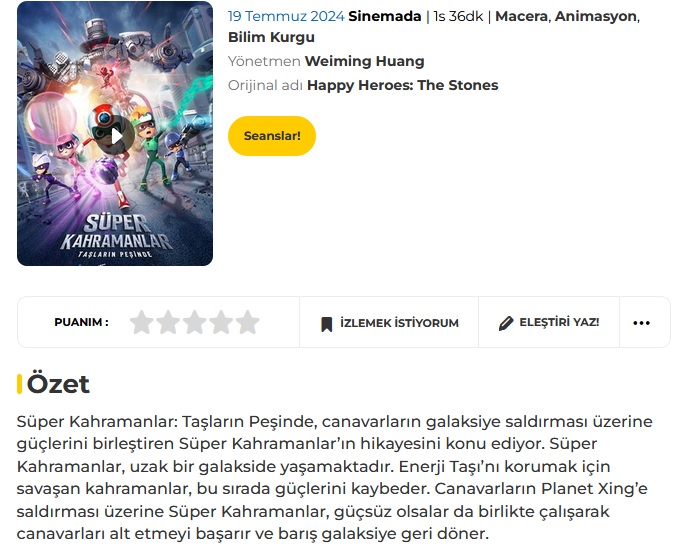
Task: Browse the Animasyon genre link
Action: 595,16
